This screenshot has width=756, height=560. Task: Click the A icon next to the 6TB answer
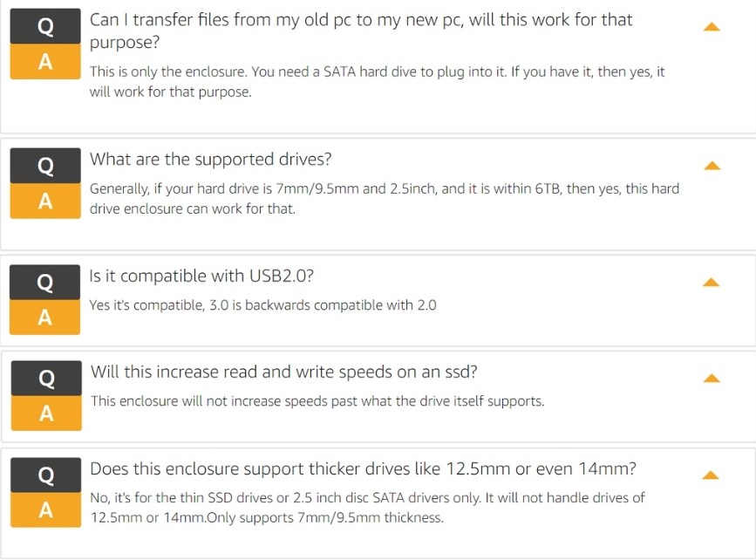[45, 201]
